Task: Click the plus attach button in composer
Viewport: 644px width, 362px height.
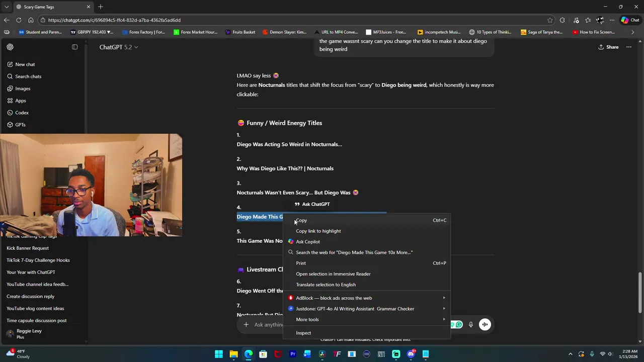Action: 246,324
